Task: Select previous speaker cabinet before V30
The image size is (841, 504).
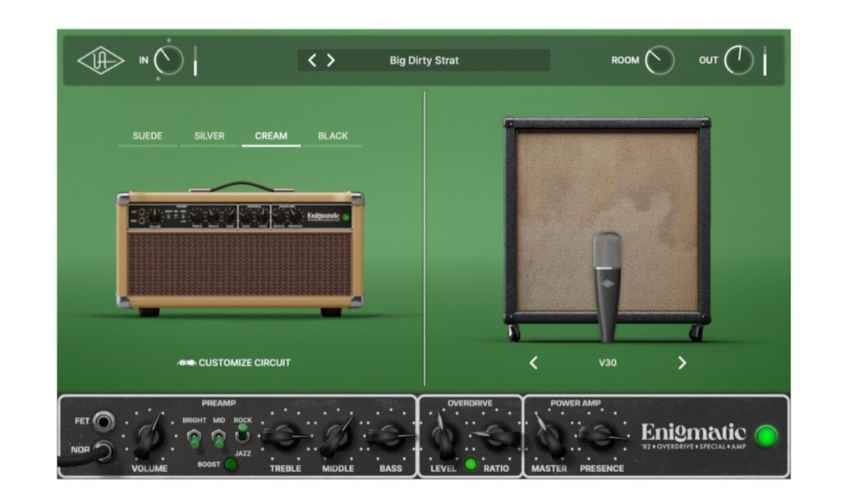Action: tap(533, 363)
